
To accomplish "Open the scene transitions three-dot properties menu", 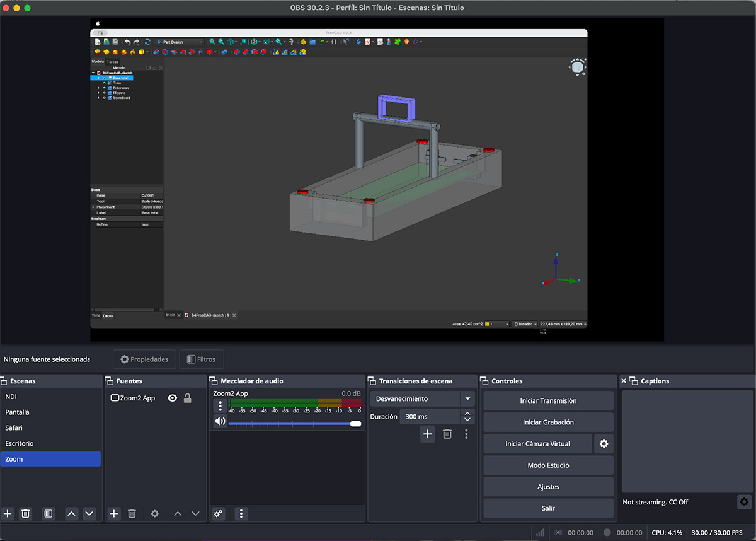I will coord(466,434).
